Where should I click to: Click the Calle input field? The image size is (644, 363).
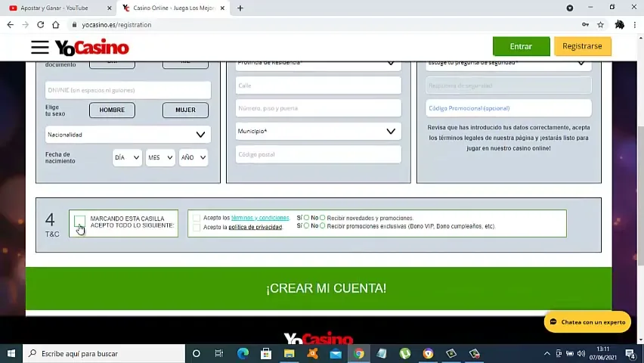318,85
